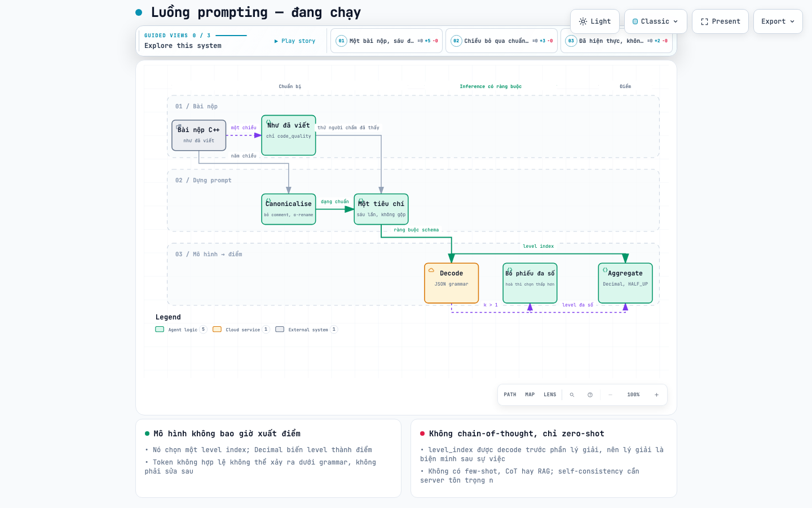Click "Mô hình không bao giờ xuất điểm" heading
The width and height of the screenshot is (812, 508).
click(x=227, y=433)
